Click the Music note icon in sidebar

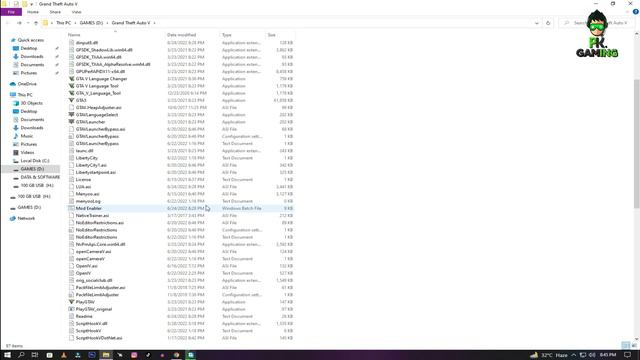(16, 136)
